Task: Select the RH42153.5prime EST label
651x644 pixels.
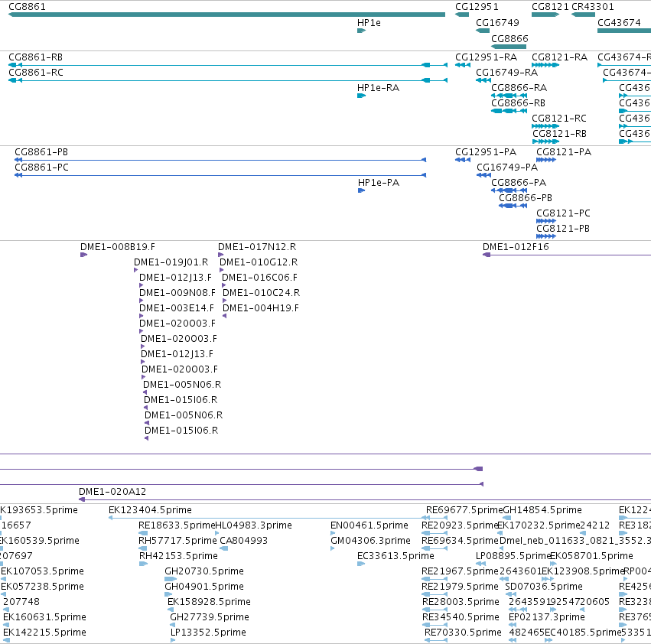Action: point(178,556)
